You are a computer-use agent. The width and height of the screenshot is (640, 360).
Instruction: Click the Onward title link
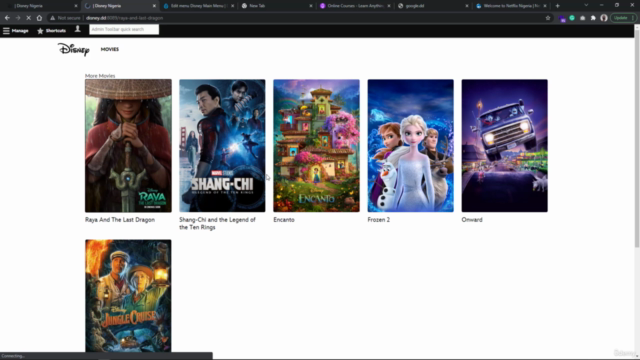pos(472,220)
